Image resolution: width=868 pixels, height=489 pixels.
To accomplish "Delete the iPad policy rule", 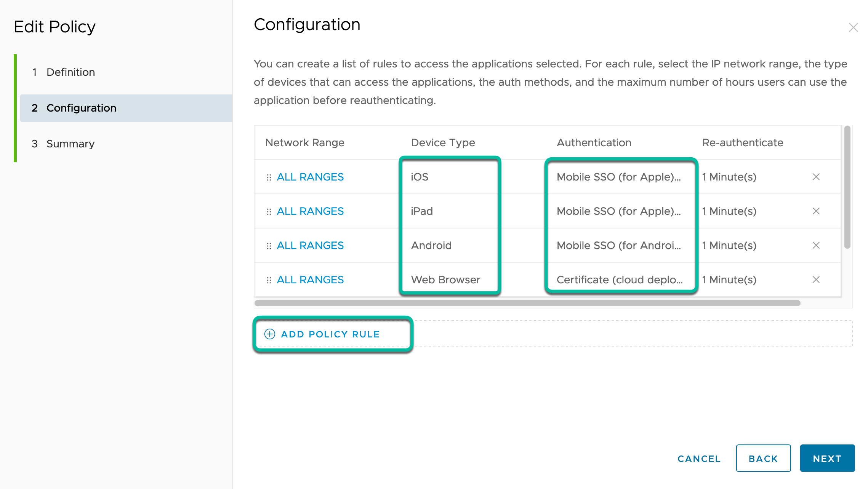I will pyautogui.click(x=817, y=211).
